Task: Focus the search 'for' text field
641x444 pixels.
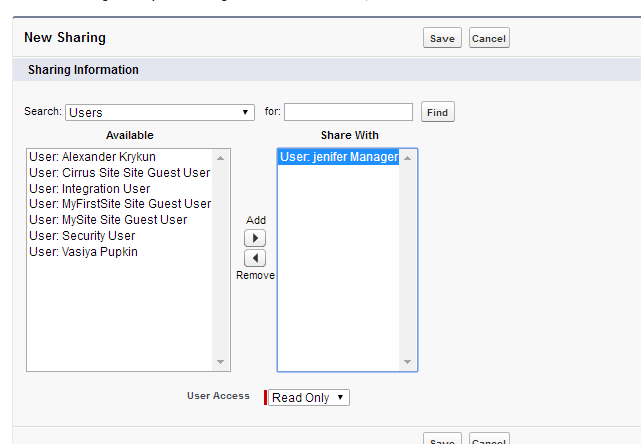Action: point(348,112)
